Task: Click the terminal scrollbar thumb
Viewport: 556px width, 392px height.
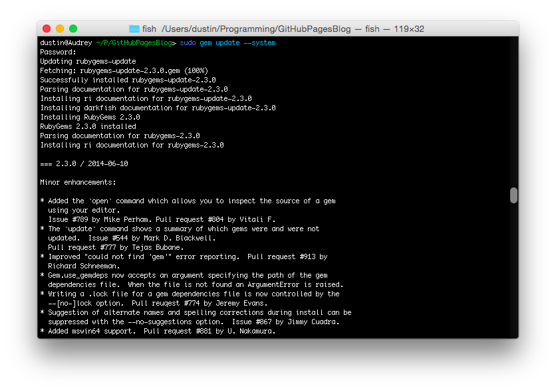Action: pos(513,195)
